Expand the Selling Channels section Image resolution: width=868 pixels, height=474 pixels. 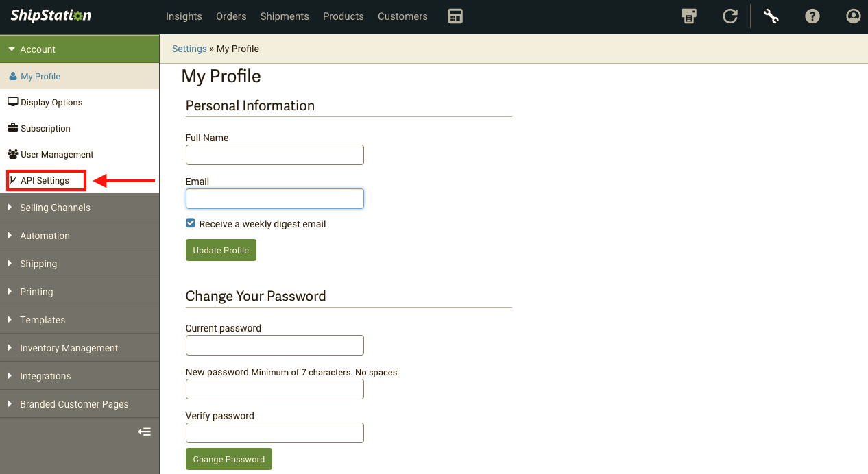(x=80, y=208)
